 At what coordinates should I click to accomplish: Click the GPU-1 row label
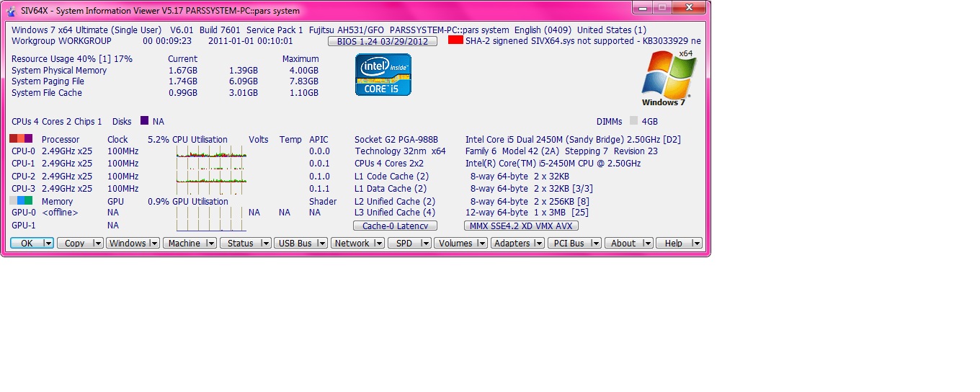click(23, 226)
